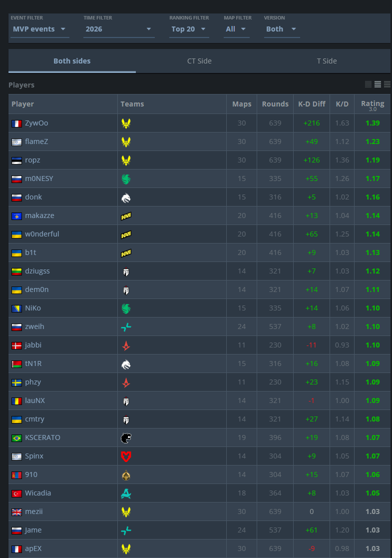Viewport: 392px width, 558px height.
Task: Click the MOUZ logo in Spinx's row
Action: point(126,456)
